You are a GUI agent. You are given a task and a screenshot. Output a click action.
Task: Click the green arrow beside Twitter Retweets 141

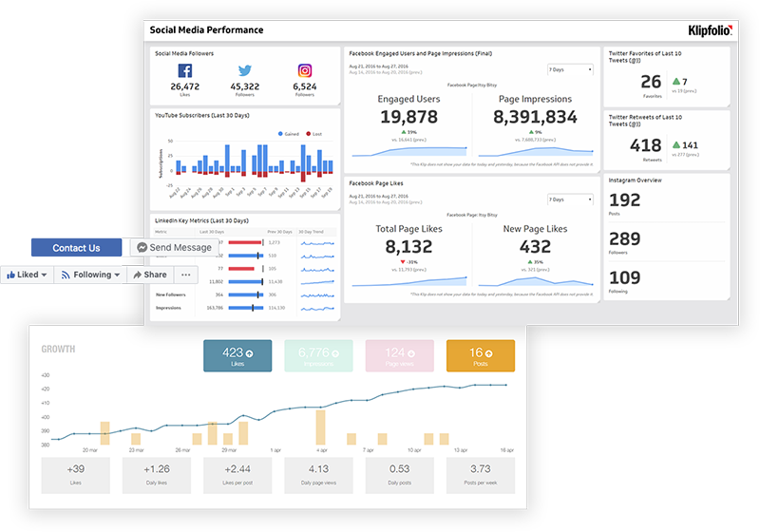(675, 145)
